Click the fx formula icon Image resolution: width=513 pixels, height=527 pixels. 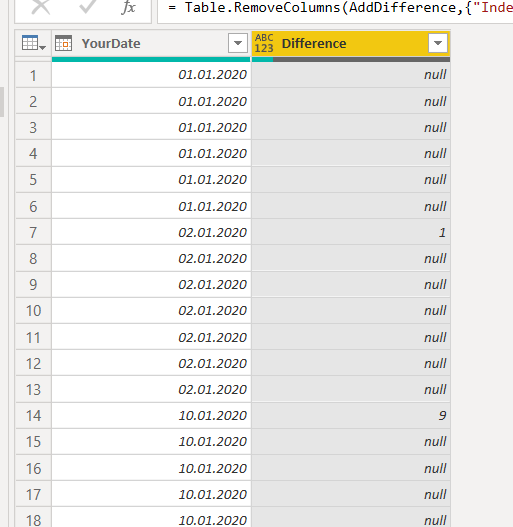click(x=129, y=7)
